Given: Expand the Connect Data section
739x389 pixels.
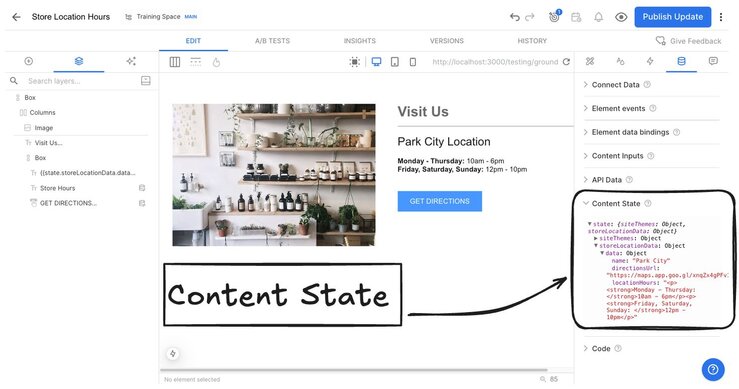Looking at the screenshot, I should 616,85.
